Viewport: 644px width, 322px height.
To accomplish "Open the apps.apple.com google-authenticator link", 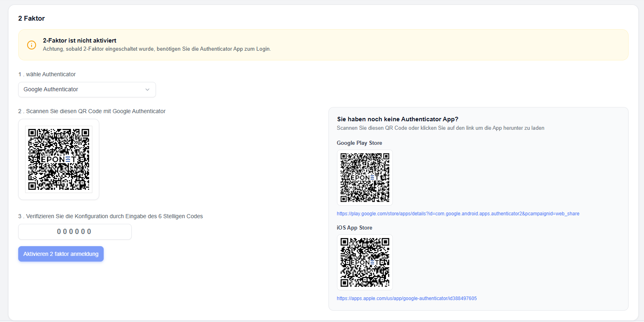I will pos(407,298).
